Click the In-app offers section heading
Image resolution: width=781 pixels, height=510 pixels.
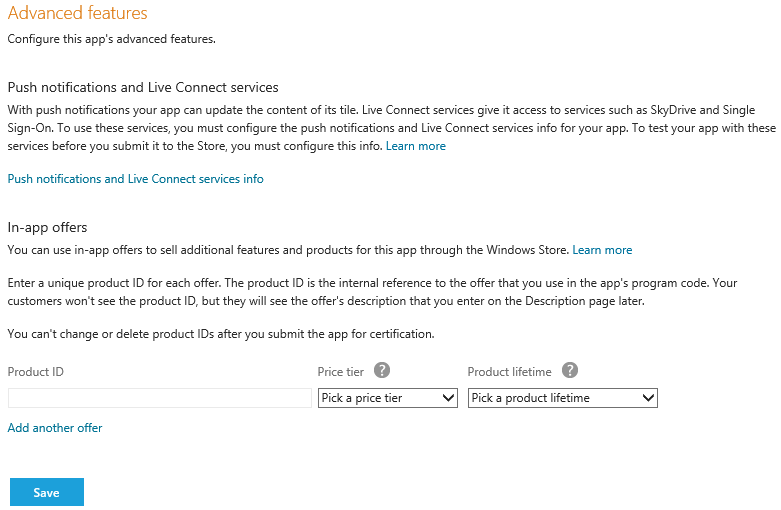(47, 228)
